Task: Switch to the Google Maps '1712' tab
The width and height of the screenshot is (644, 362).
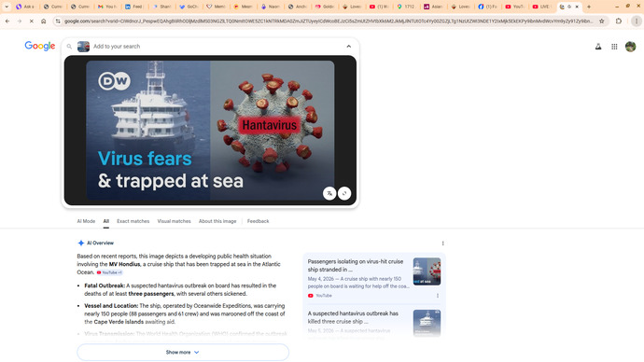Action: pyautogui.click(x=406, y=7)
